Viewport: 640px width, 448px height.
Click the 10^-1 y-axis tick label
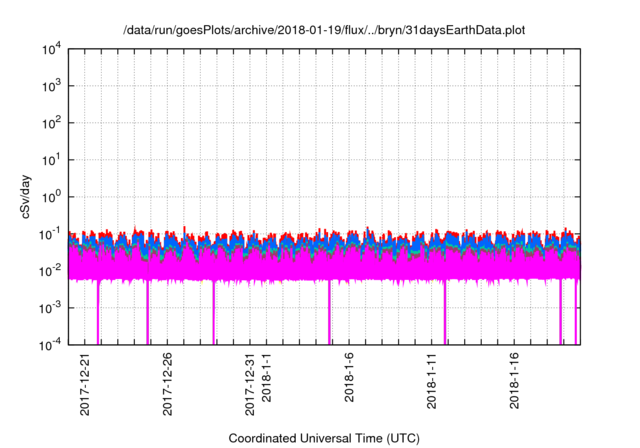tap(51, 235)
